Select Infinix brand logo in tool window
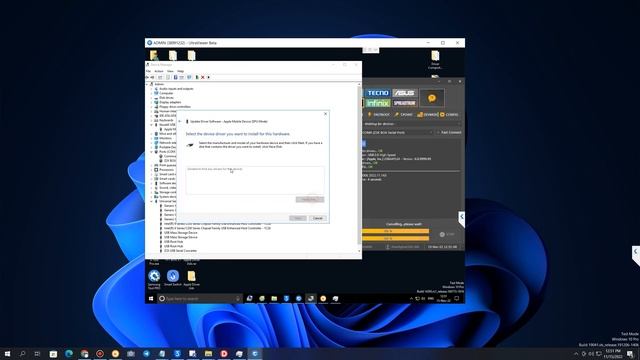640x360 pixels. pyautogui.click(x=377, y=103)
